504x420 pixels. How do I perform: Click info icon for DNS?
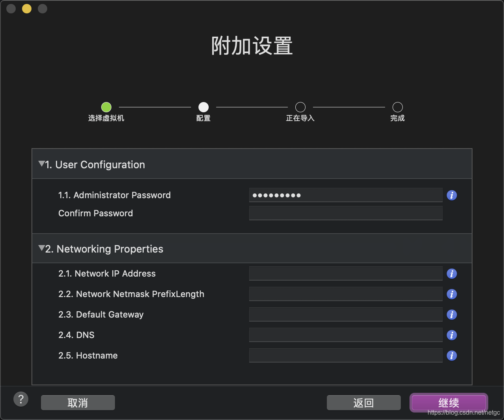[x=452, y=335]
